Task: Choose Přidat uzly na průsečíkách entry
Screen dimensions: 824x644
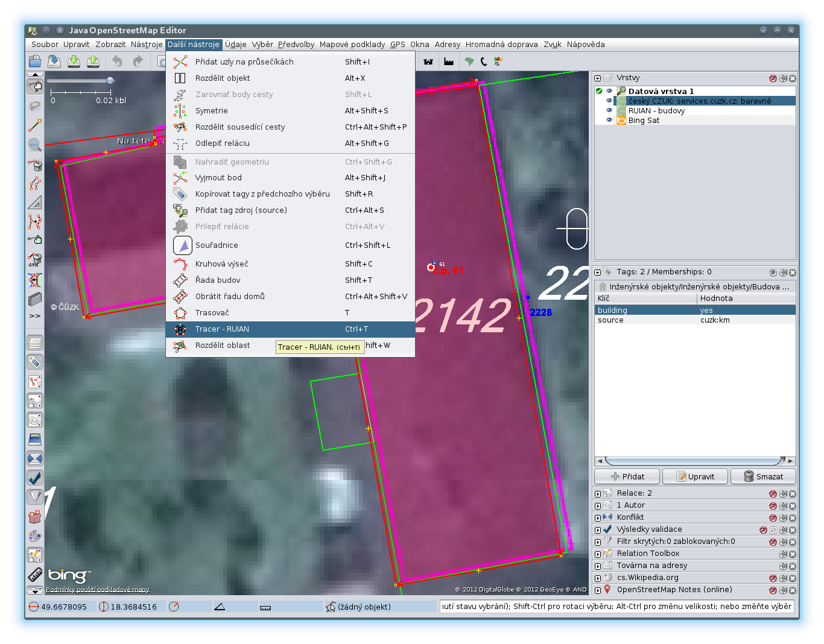Action: tap(290, 62)
